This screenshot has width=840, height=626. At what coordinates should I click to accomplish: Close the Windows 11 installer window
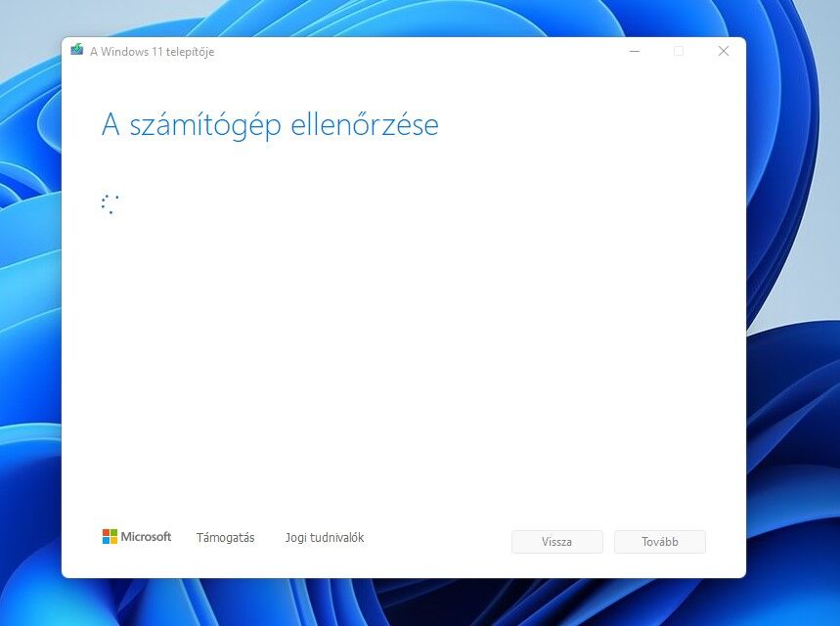724,51
